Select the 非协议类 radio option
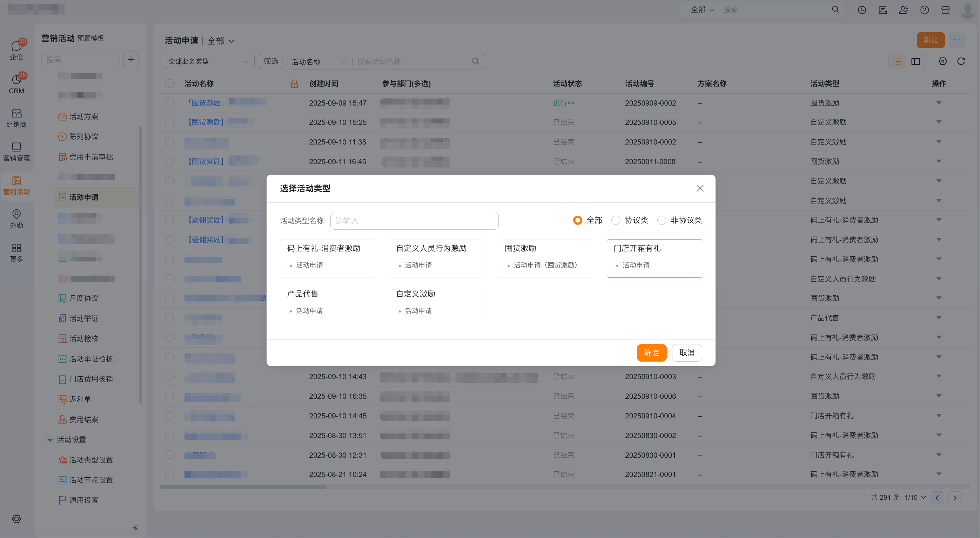 click(662, 220)
